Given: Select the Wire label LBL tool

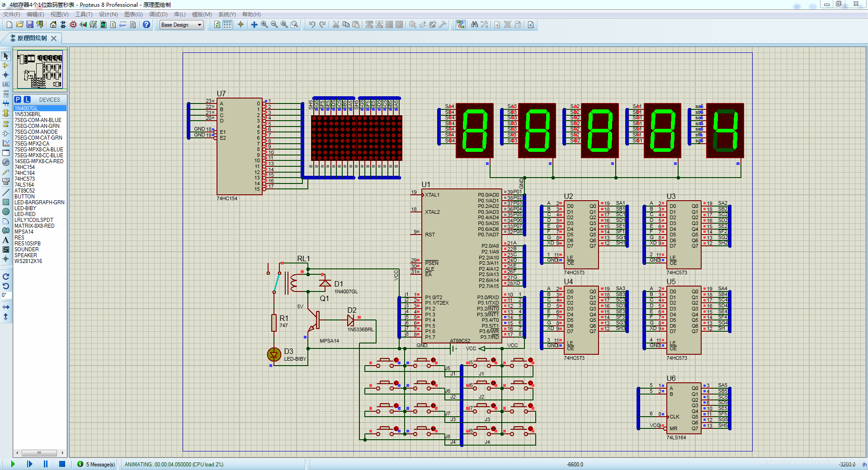Looking at the screenshot, I should pos(6,84).
